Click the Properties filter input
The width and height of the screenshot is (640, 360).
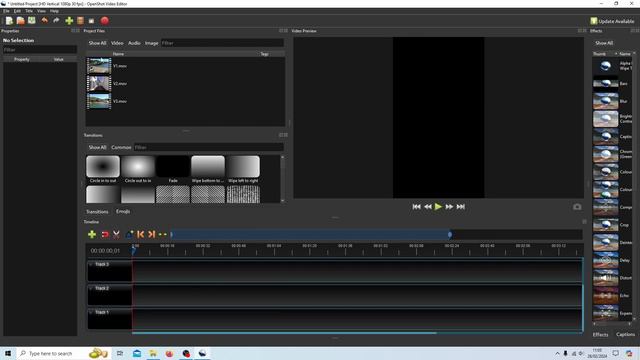[40, 49]
